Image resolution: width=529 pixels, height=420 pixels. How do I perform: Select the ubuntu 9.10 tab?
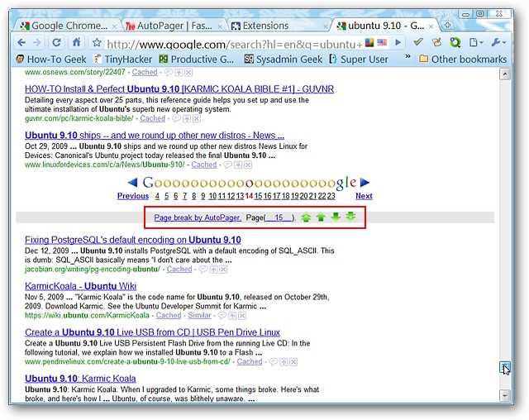[x=384, y=26]
